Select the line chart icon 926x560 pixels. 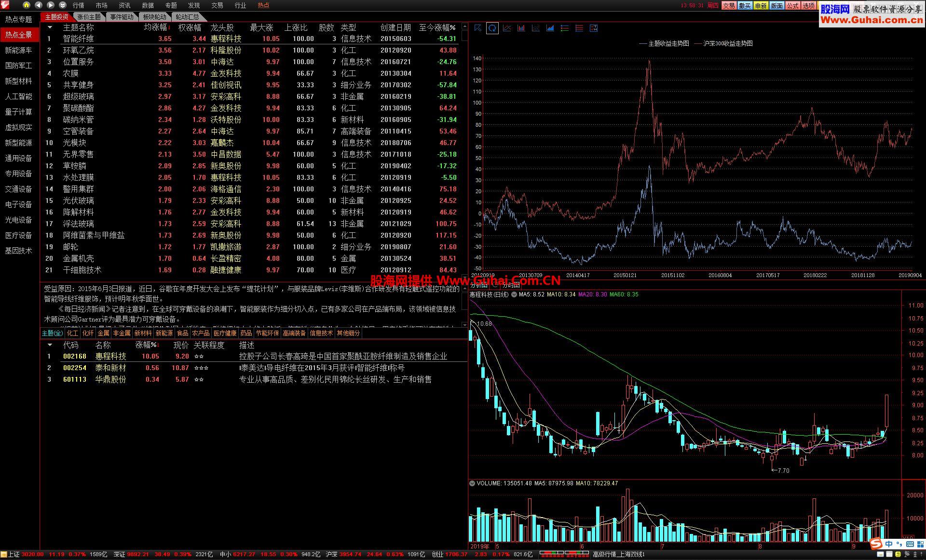point(507,28)
